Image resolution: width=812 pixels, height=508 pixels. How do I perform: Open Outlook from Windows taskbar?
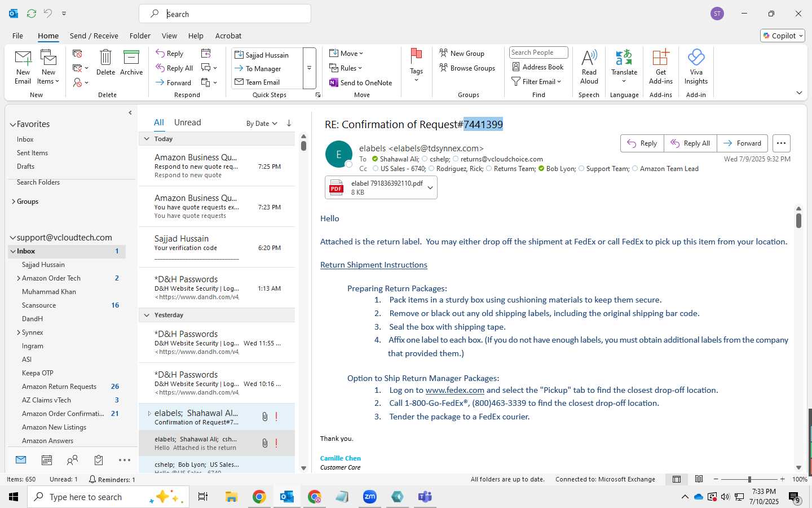pos(286,497)
